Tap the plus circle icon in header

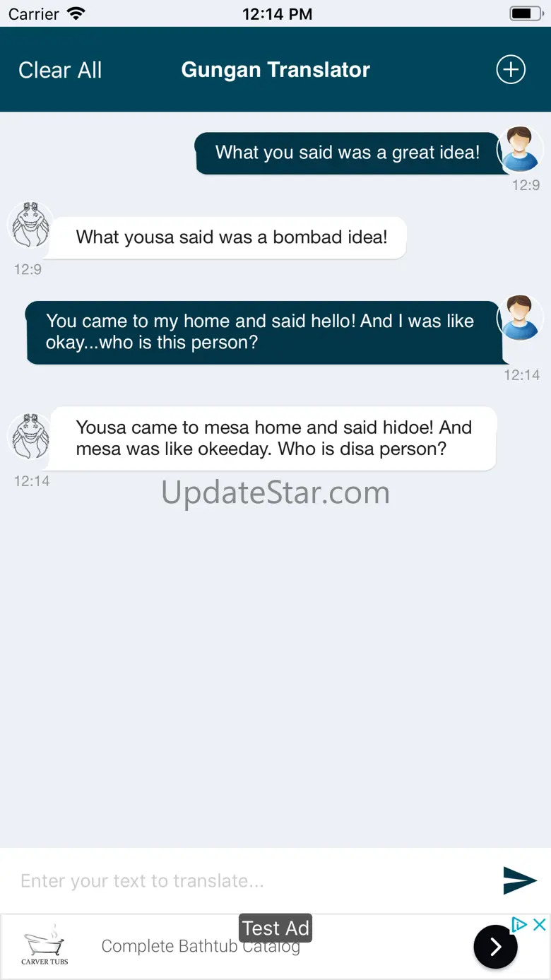[x=511, y=69]
